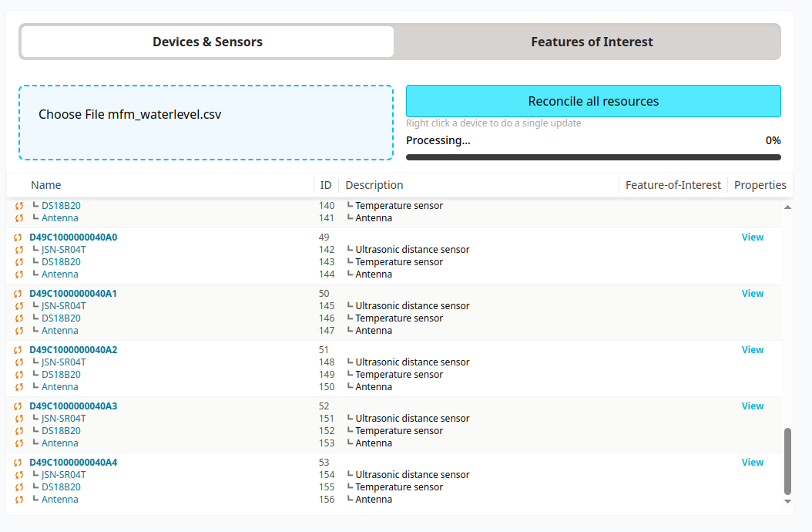Switch to the Features of Interest tab

pyautogui.click(x=592, y=42)
